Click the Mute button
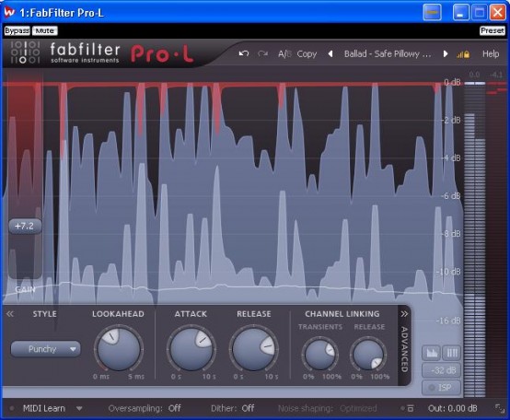 [x=45, y=31]
